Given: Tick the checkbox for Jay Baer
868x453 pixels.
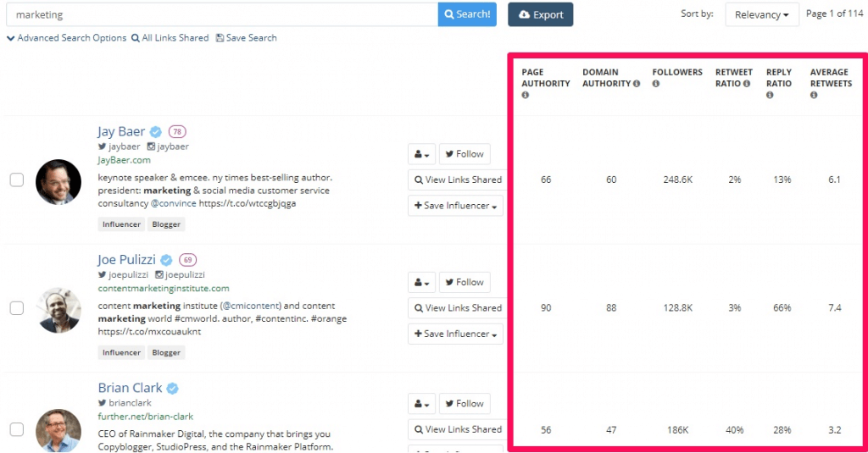Looking at the screenshot, I should click(x=17, y=180).
